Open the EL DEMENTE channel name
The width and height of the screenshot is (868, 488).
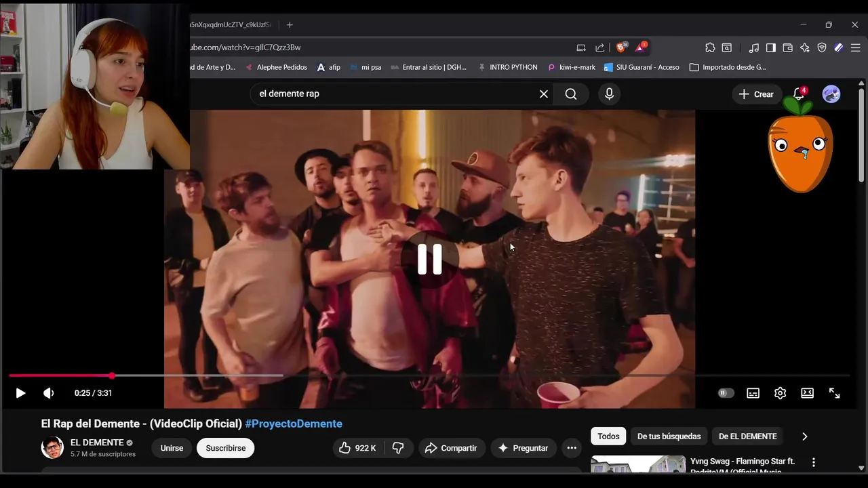[97, 443]
